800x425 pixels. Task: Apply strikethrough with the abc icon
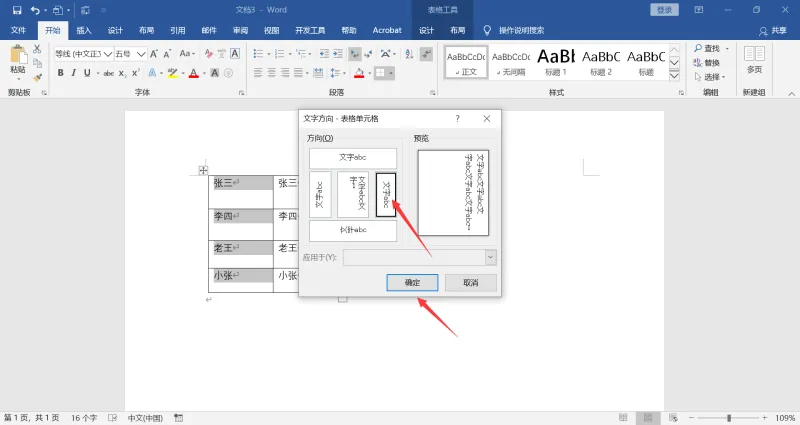[x=109, y=73]
